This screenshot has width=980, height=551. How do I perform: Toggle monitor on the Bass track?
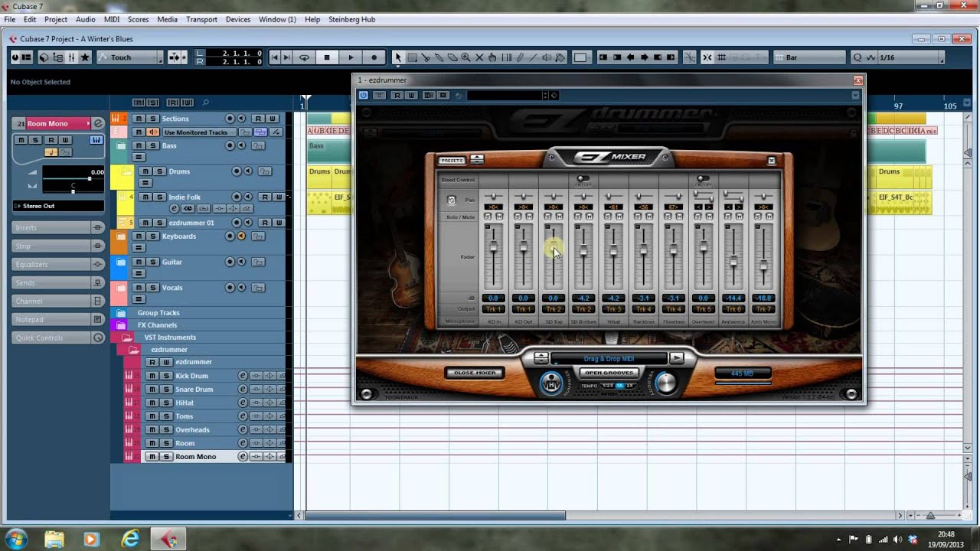[x=242, y=145]
